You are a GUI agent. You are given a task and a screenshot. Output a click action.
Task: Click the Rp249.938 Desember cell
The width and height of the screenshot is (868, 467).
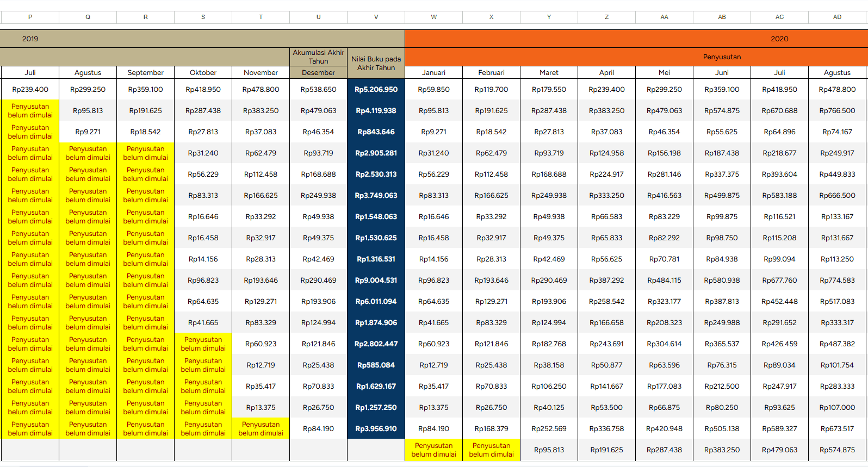pos(318,195)
